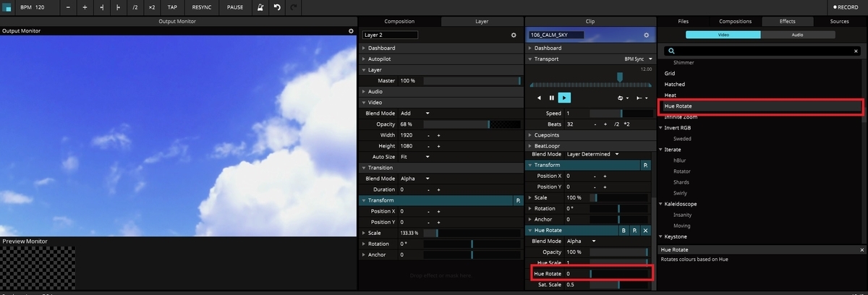Screen dimensions: 868x295
Task: Click the RECORD button
Action: click(x=847, y=7)
